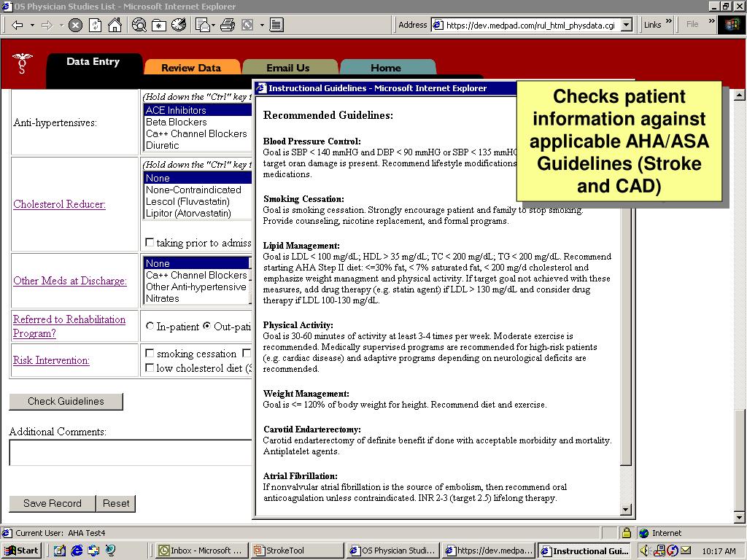Switch to Inbox - Microsoft taskbar window

click(x=202, y=551)
